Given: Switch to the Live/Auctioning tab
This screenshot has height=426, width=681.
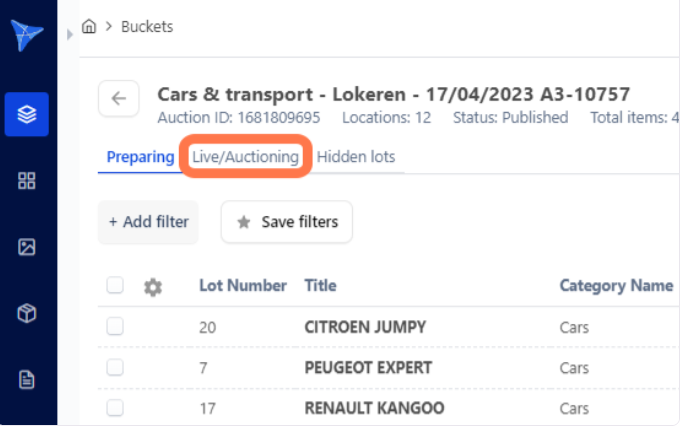Looking at the screenshot, I should pos(245,157).
